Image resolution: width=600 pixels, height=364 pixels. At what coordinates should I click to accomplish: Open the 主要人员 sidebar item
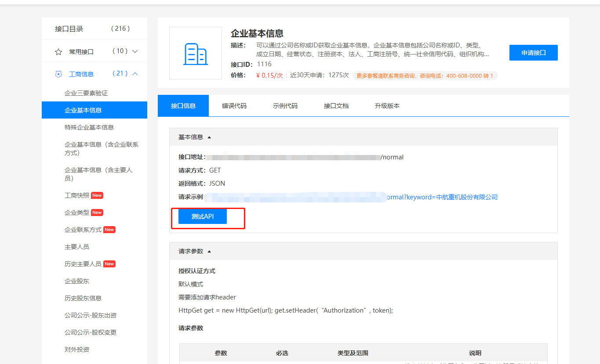click(x=77, y=247)
